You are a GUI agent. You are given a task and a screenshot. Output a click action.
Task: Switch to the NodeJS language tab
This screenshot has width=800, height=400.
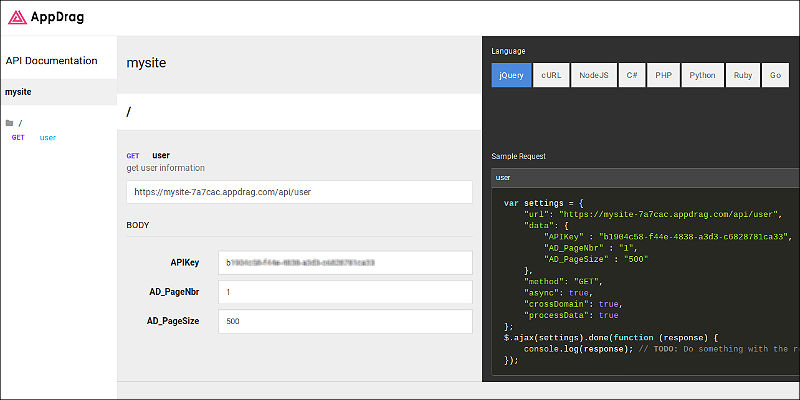pos(593,75)
